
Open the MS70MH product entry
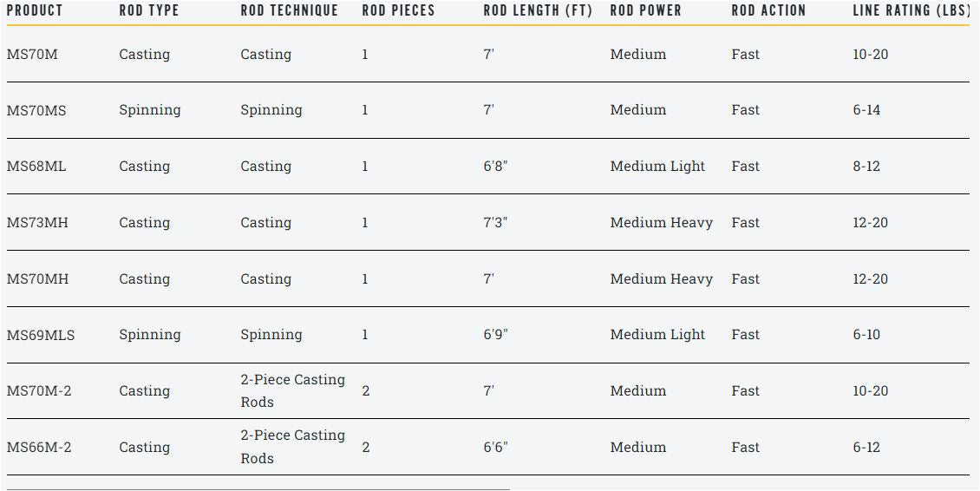(x=37, y=279)
